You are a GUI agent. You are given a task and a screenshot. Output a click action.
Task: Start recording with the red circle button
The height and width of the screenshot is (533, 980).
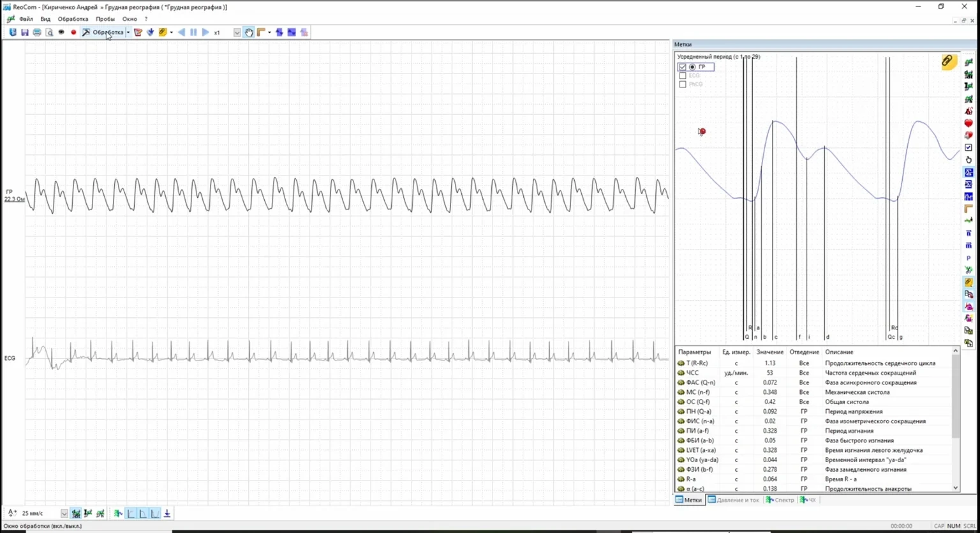point(73,32)
